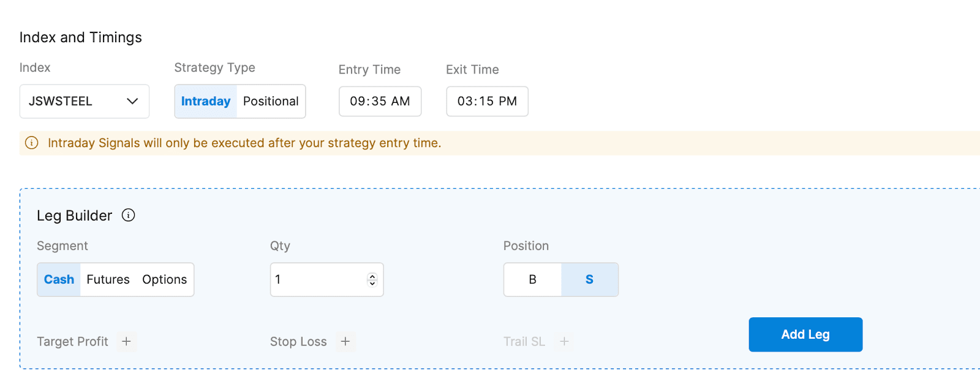
Task: Switch to the Futures segment
Action: [108, 279]
